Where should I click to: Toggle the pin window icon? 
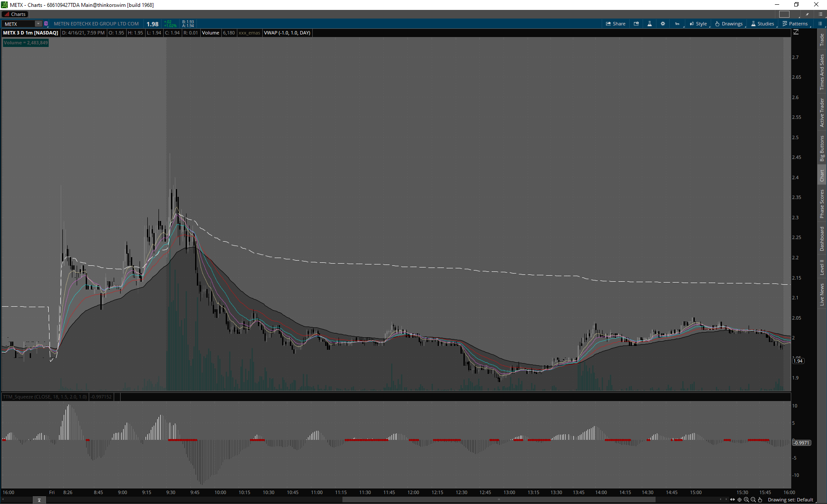point(807,14)
